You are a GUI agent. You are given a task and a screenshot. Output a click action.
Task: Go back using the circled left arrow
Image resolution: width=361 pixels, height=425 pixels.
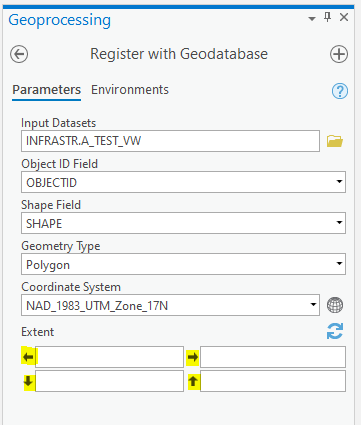point(19,54)
